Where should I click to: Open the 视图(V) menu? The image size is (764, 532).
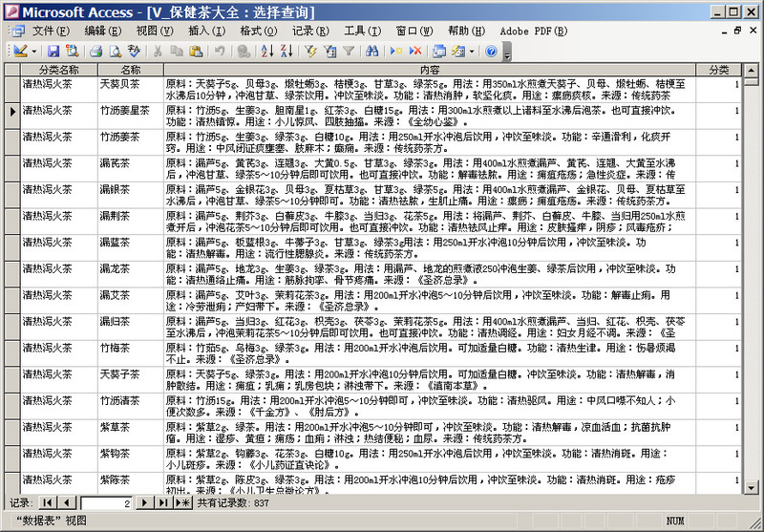(155, 32)
